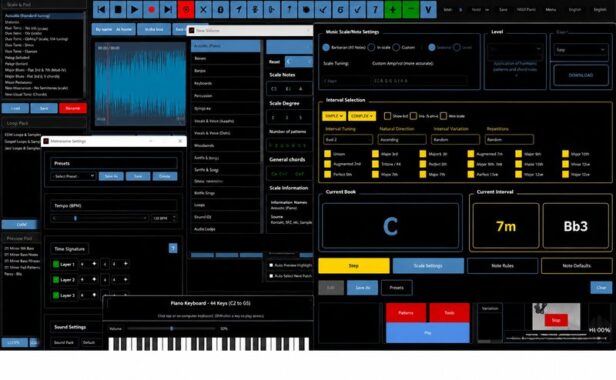
Task: Select the Custom radio button
Action: [396, 47]
